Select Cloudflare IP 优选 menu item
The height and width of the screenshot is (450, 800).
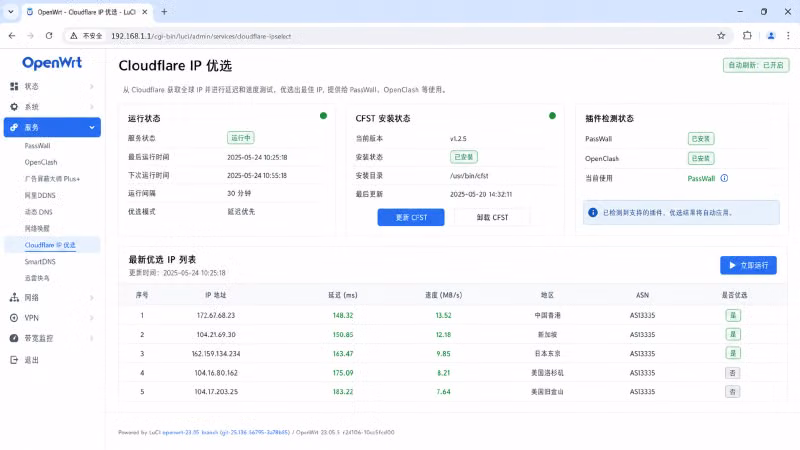click(50, 245)
